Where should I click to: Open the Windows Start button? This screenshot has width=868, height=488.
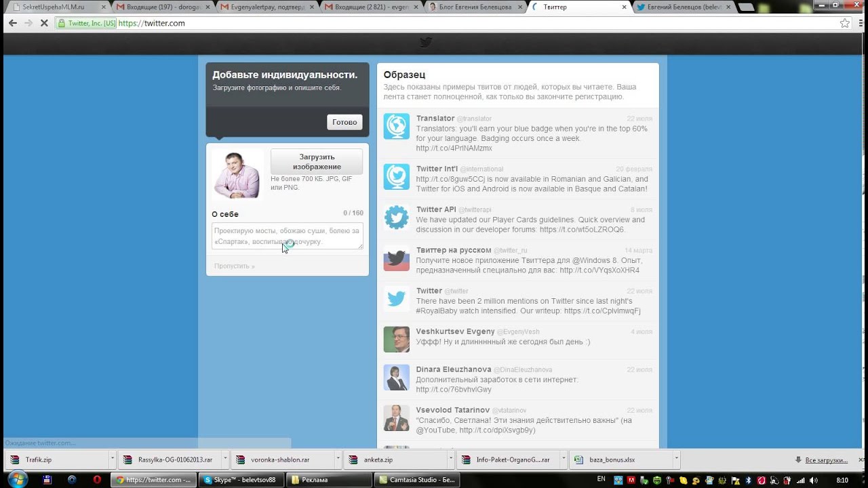[x=17, y=479]
